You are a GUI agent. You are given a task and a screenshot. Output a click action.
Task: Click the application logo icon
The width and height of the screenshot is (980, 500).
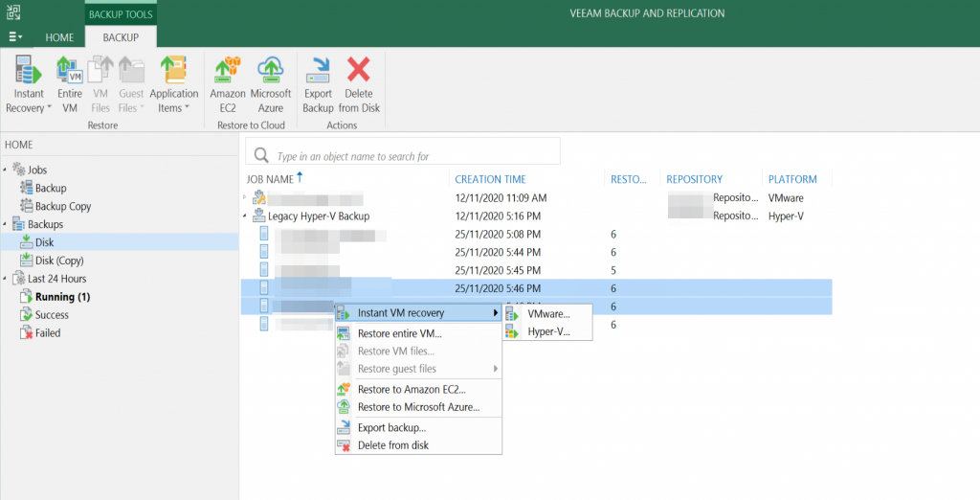point(13,11)
